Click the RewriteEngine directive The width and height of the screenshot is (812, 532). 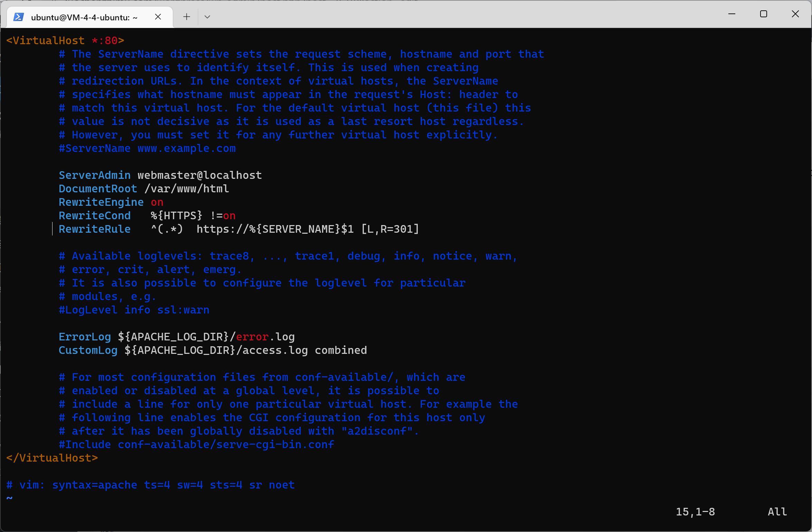point(101,202)
